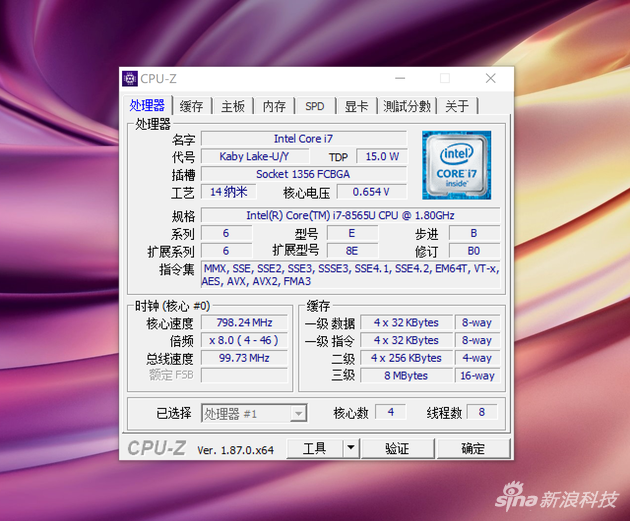The image size is (630, 521).
Task: Click the Socket 1356 FCBGA value
Action: click(304, 174)
